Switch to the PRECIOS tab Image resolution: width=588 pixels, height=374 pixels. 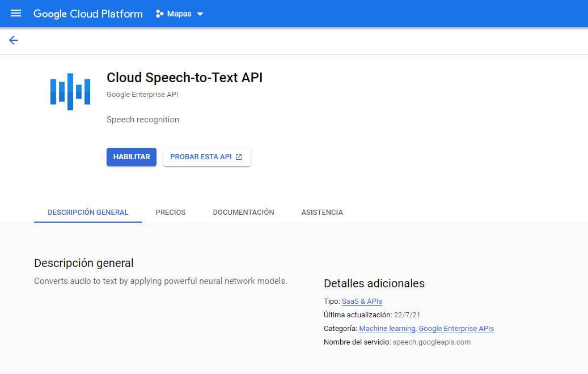point(171,212)
